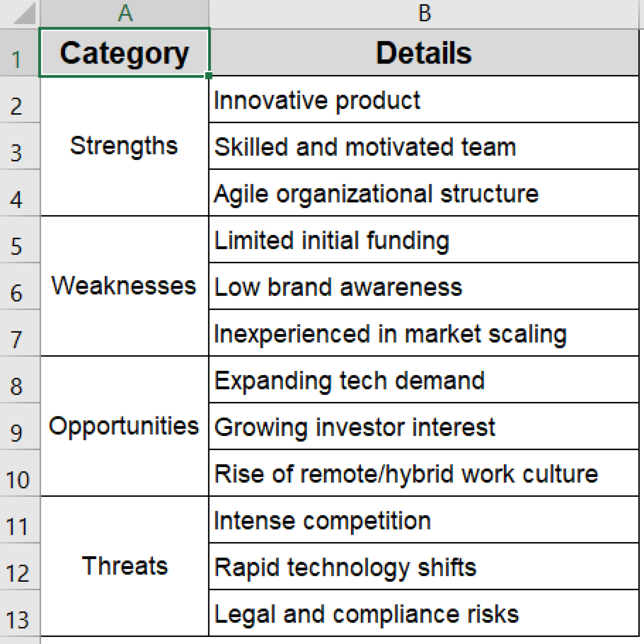Image resolution: width=644 pixels, height=644 pixels.
Task: Select the merged Opportunities cell
Action: click(124, 426)
